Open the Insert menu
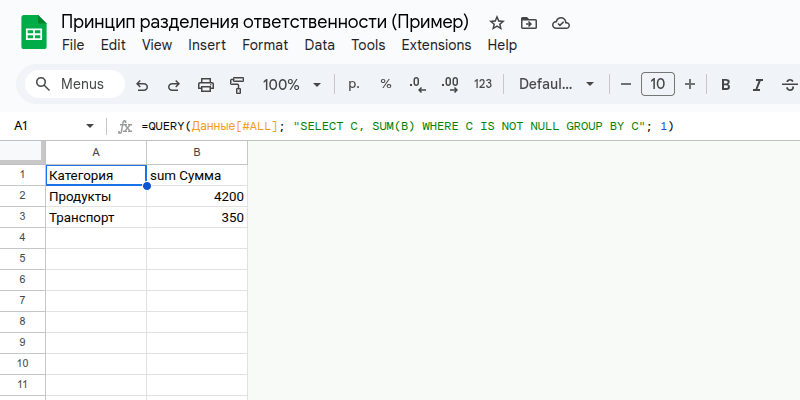Viewport: 800px width, 400px height. [207, 45]
